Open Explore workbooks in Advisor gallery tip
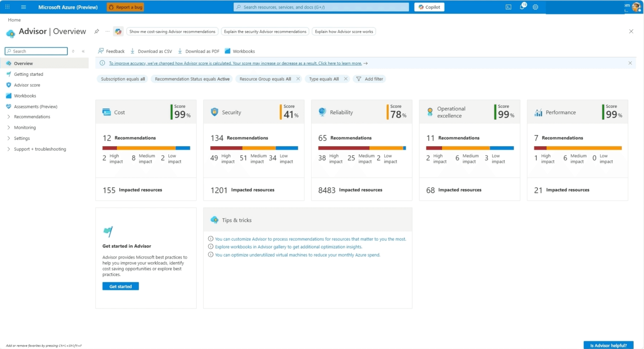This screenshot has width=644, height=349. click(289, 247)
